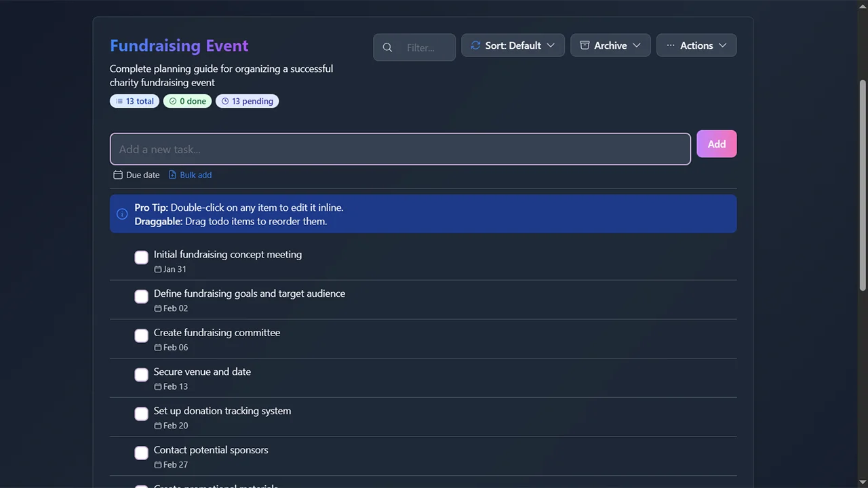Screen dimensions: 868x488
Task: Focus the Add a new task field
Action: (x=400, y=149)
